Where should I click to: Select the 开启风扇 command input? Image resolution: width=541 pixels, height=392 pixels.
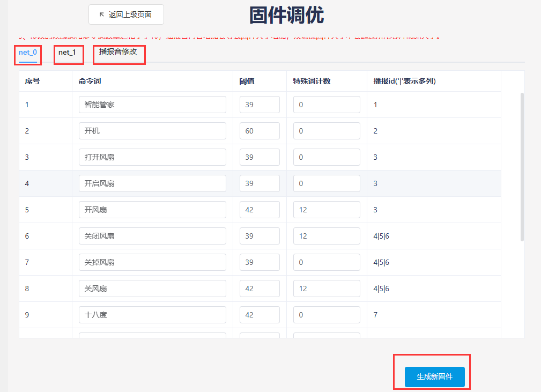click(x=152, y=183)
